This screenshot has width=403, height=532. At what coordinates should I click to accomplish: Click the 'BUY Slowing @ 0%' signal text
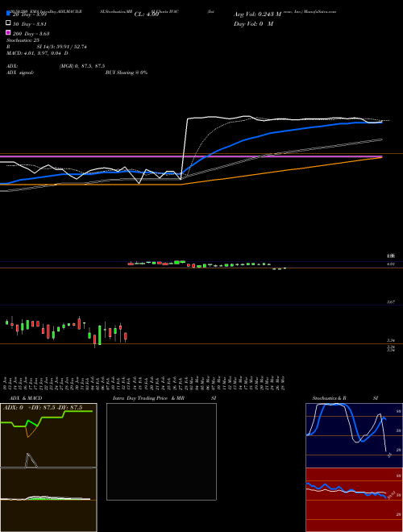pos(127,73)
